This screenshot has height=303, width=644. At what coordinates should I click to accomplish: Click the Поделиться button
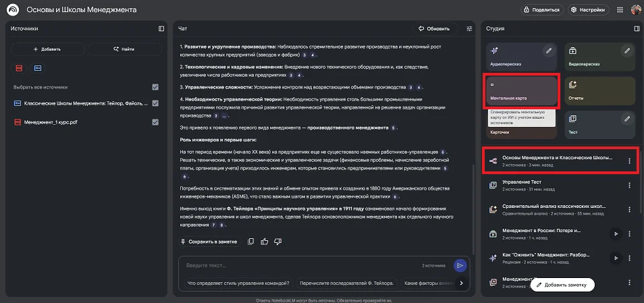[541, 10]
